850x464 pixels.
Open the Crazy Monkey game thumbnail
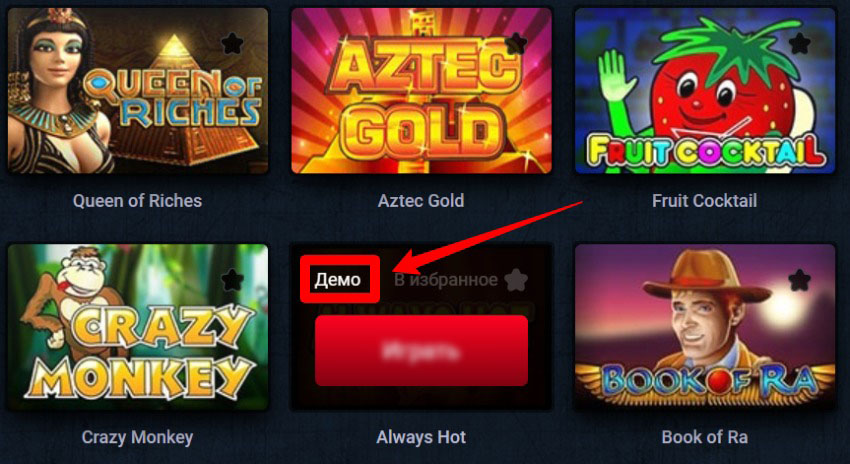pos(138,327)
